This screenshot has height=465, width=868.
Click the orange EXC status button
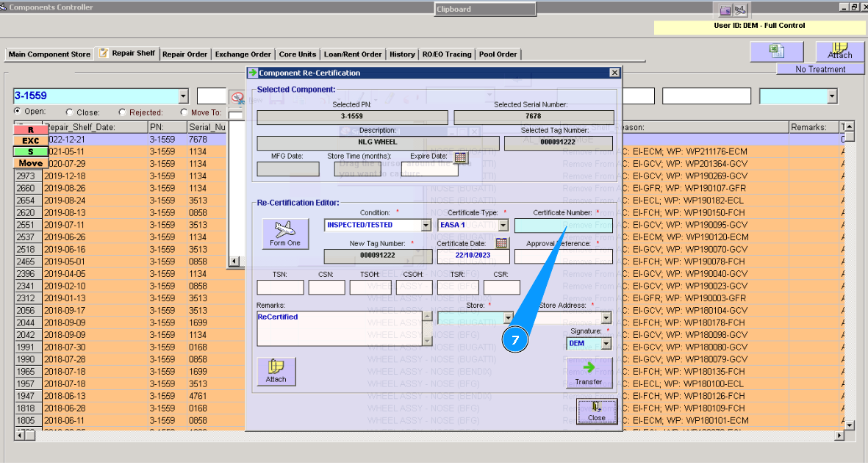[29, 140]
